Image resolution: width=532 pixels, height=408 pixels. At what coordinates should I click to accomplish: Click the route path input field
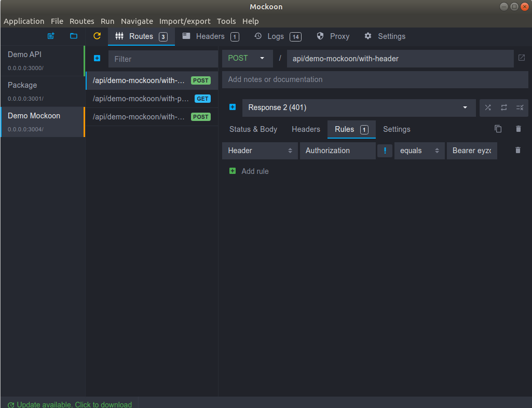click(400, 58)
